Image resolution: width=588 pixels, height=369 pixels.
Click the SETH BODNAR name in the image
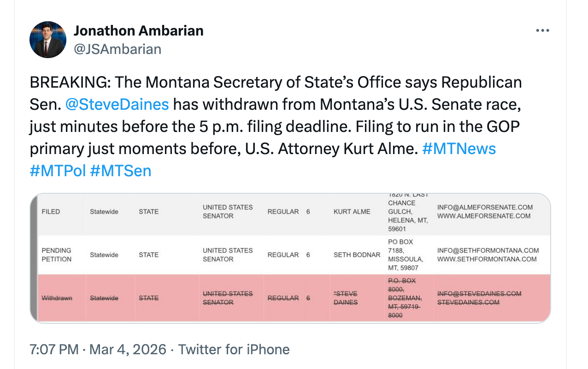click(x=357, y=255)
